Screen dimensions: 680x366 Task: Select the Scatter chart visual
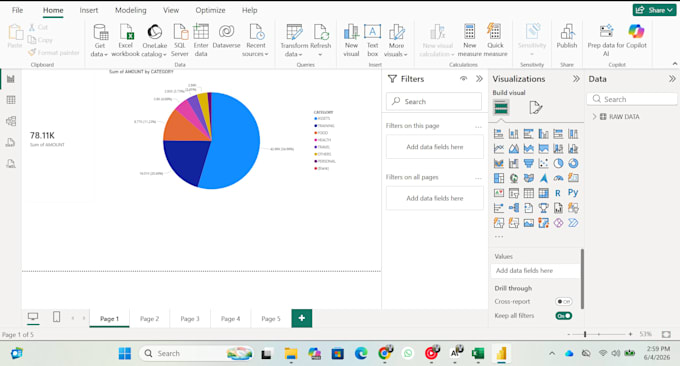pyautogui.click(x=543, y=163)
